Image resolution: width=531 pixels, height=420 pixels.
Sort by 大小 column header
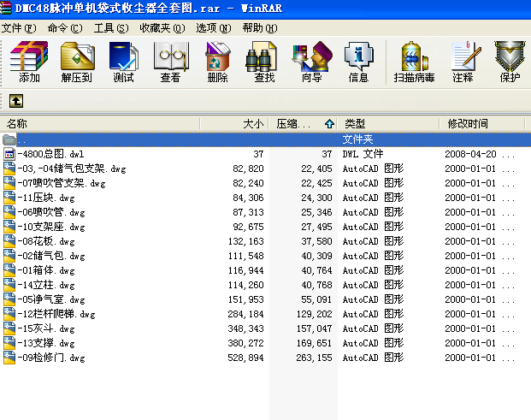234,124
